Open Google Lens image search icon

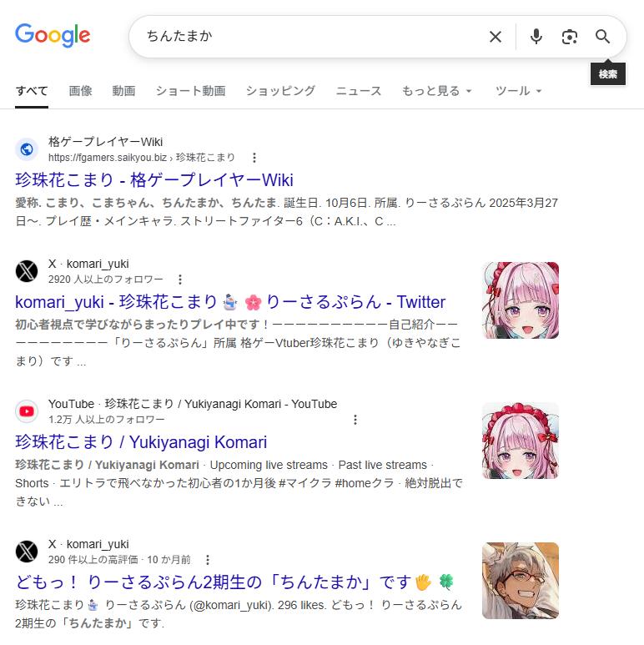569,37
